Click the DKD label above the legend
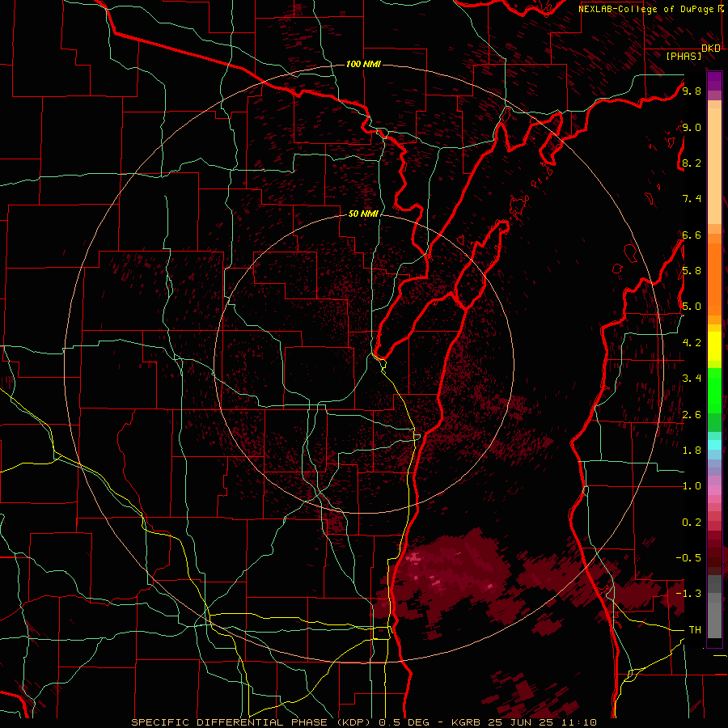Screen dimensions: 728x728 pyautogui.click(x=711, y=48)
